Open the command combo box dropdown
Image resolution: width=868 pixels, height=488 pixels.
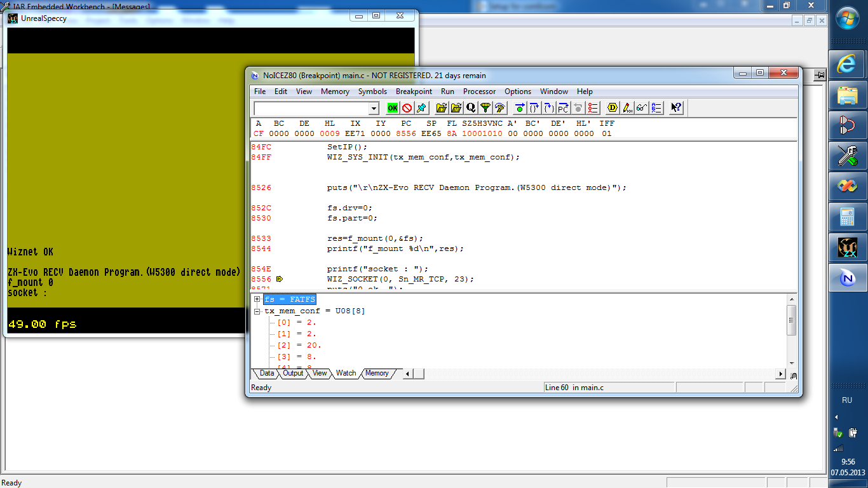pyautogui.click(x=374, y=109)
